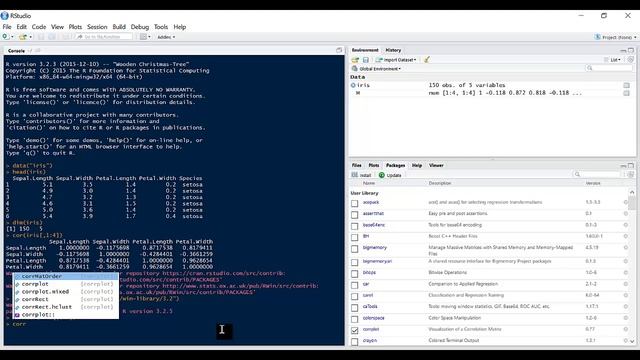Check the bigmemory package checkbox
The width and height of the screenshot is (640, 360).
tap(355, 249)
